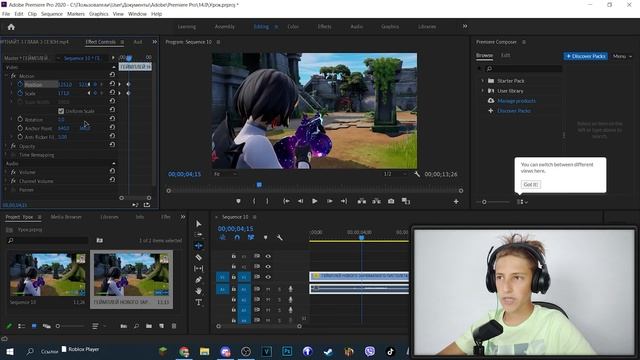Delete selected item with trash icon
Screen dimensions: 640x360
click(x=174, y=326)
